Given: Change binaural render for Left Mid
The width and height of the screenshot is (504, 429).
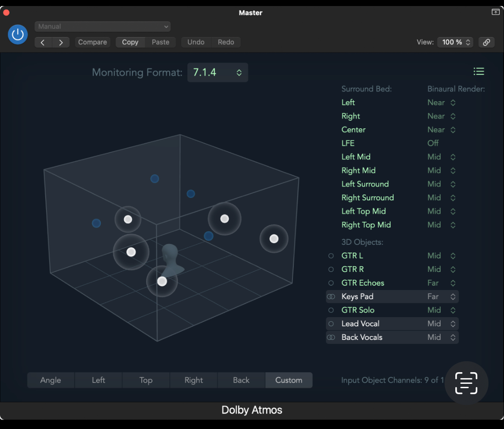Looking at the screenshot, I should [x=442, y=157].
